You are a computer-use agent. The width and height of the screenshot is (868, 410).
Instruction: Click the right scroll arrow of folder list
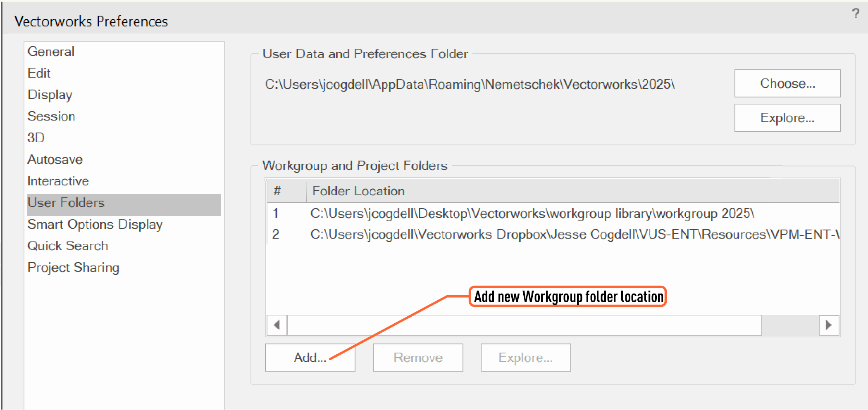coord(829,325)
